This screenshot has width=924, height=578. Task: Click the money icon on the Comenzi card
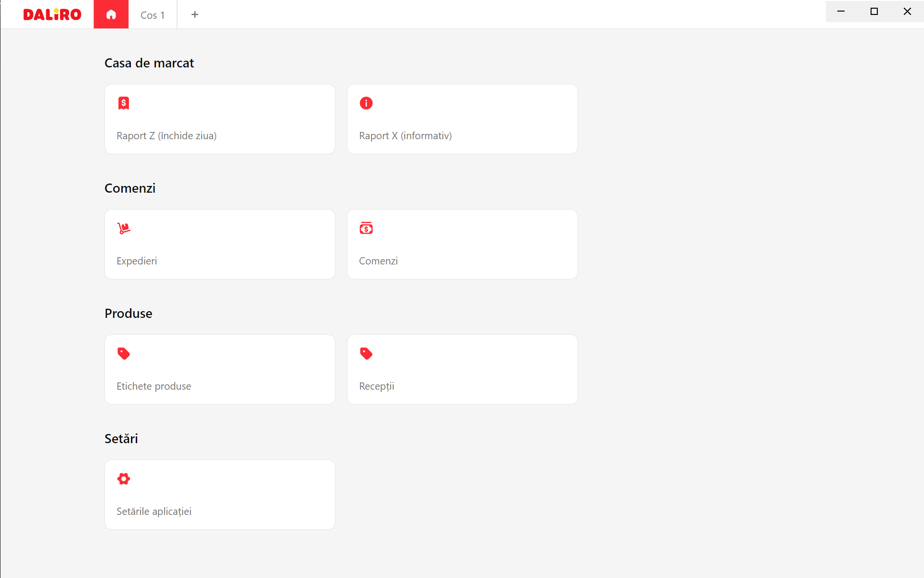pyautogui.click(x=366, y=228)
